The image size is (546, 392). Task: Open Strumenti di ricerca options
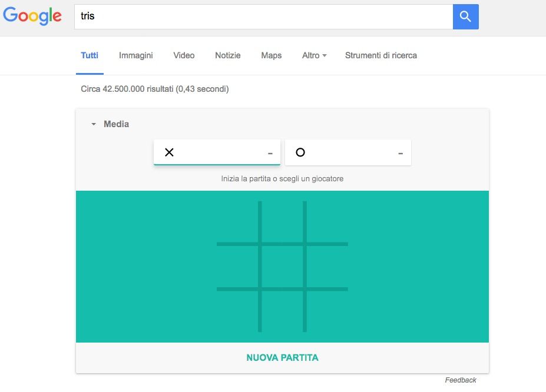click(x=380, y=55)
